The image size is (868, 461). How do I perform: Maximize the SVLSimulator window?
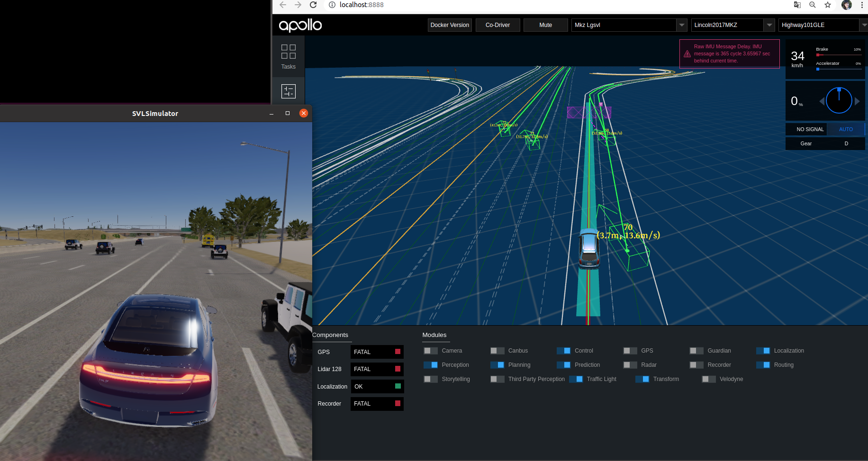(288, 113)
